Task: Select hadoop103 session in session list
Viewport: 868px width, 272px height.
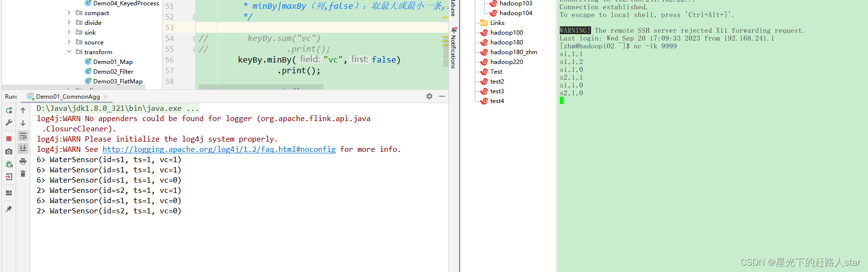Action: [516, 3]
